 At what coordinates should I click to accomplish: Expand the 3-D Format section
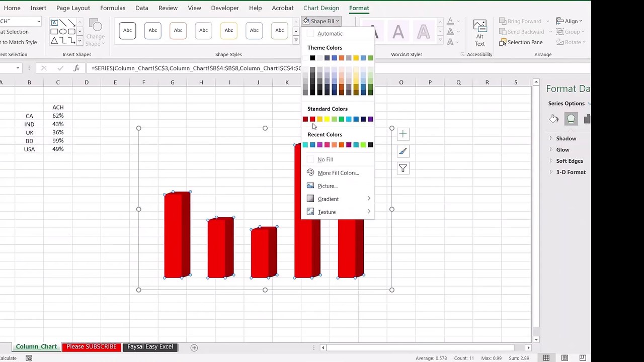coord(571,172)
